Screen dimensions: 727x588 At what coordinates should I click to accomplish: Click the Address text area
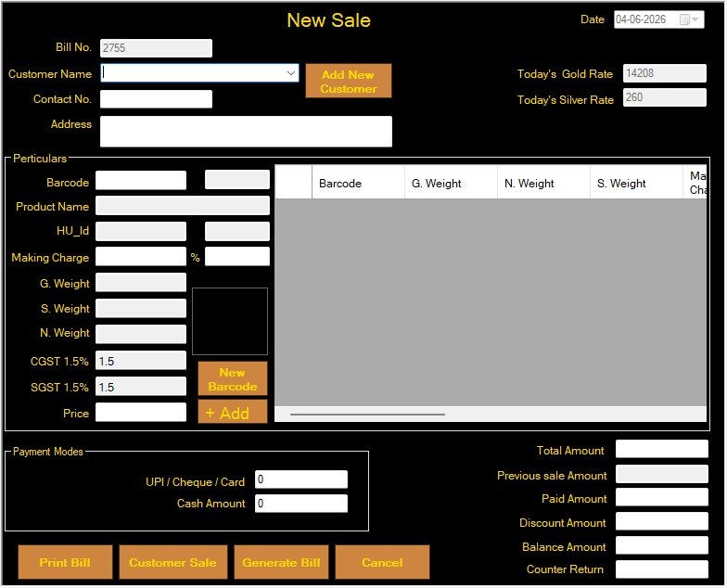pyautogui.click(x=247, y=132)
